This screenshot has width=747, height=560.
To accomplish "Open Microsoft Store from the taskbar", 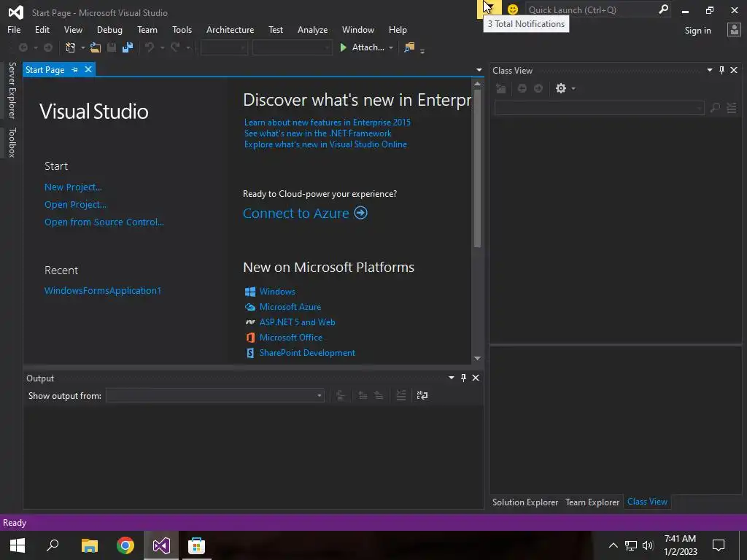I will tap(196, 545).
